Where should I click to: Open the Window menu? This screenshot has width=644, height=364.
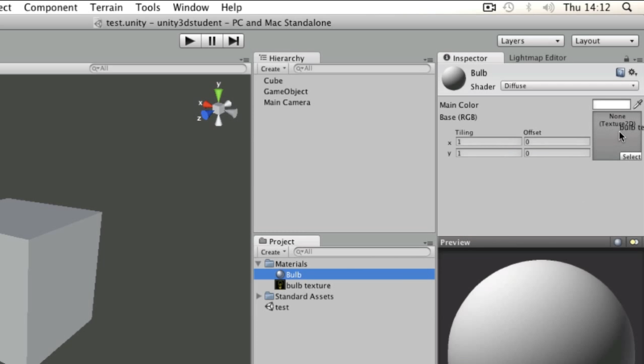[191, 7]
